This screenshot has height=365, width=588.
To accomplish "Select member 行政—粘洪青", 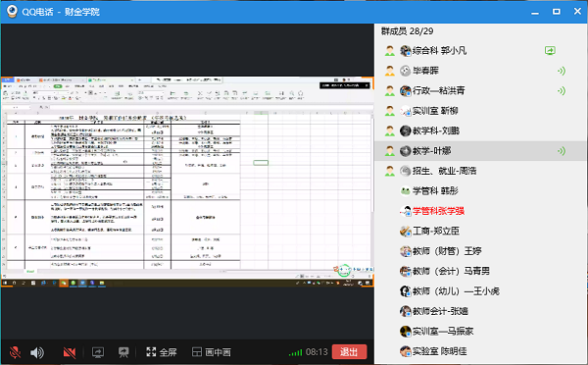I will 481,90.
